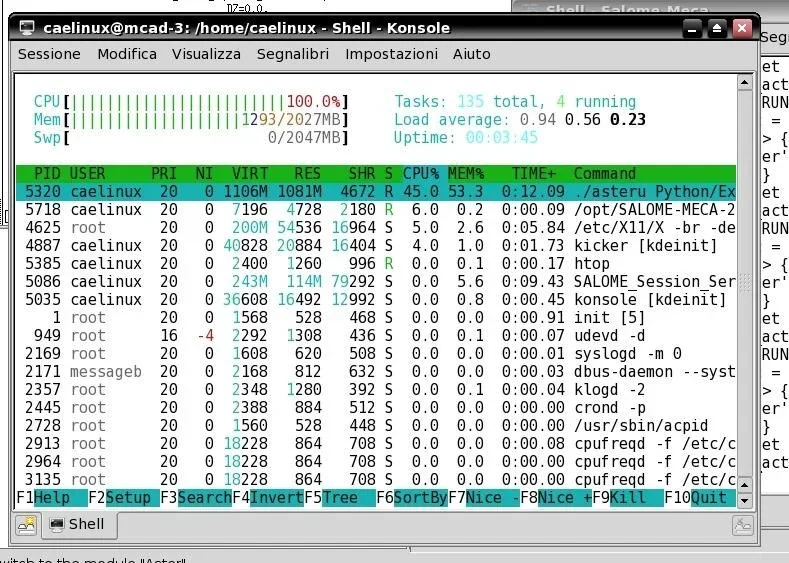Click the Konsole window title bar icon

[x=27, y=28]
